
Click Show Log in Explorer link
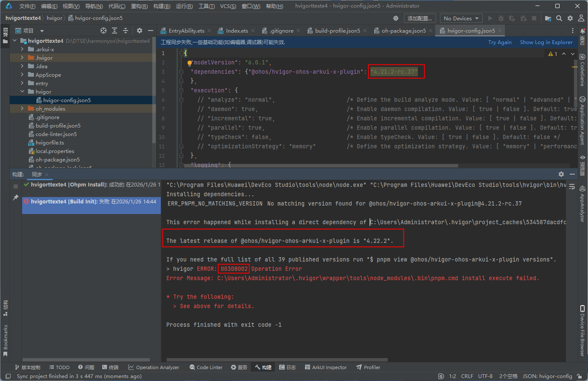[546, 42]
